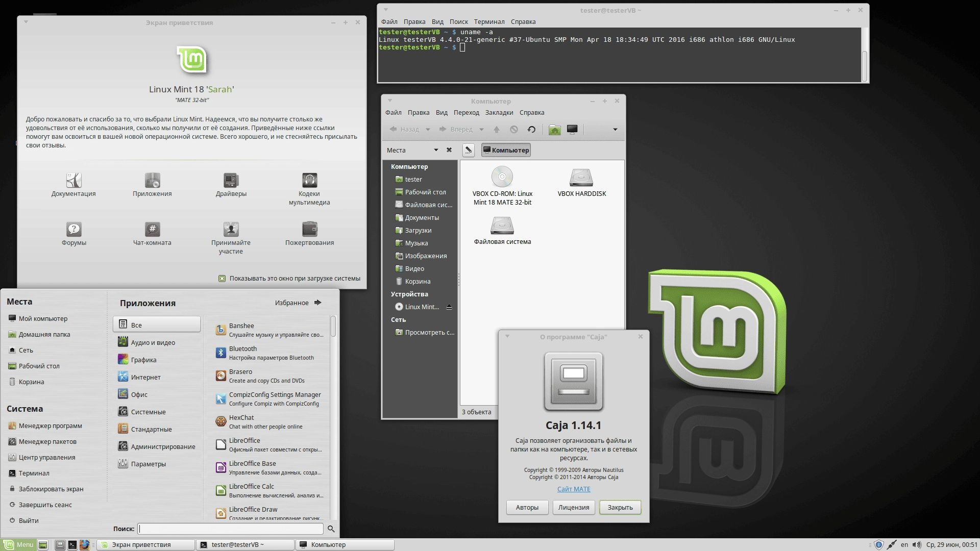Open Пожертвования wallet icon
The image size is (980, 551).
[309, 229]
